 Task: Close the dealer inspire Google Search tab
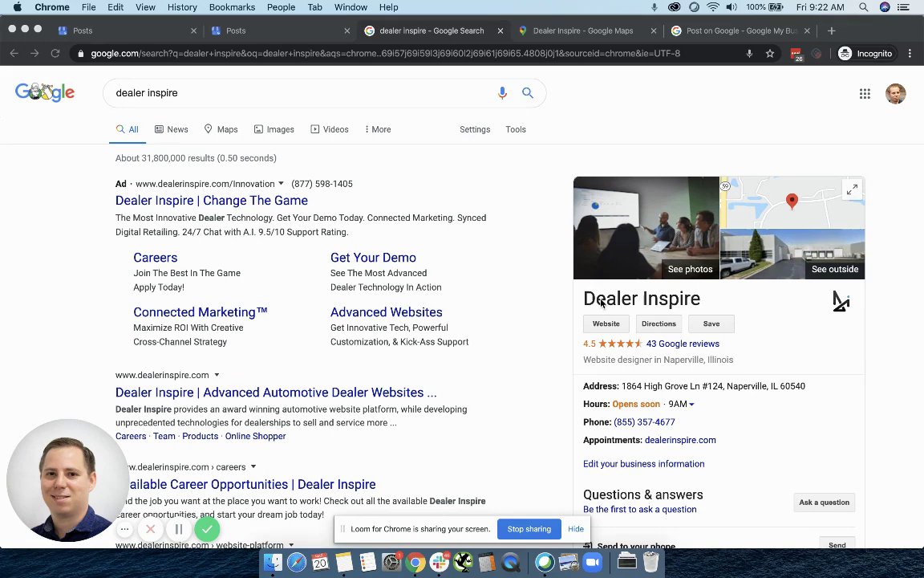pos(500,31)
